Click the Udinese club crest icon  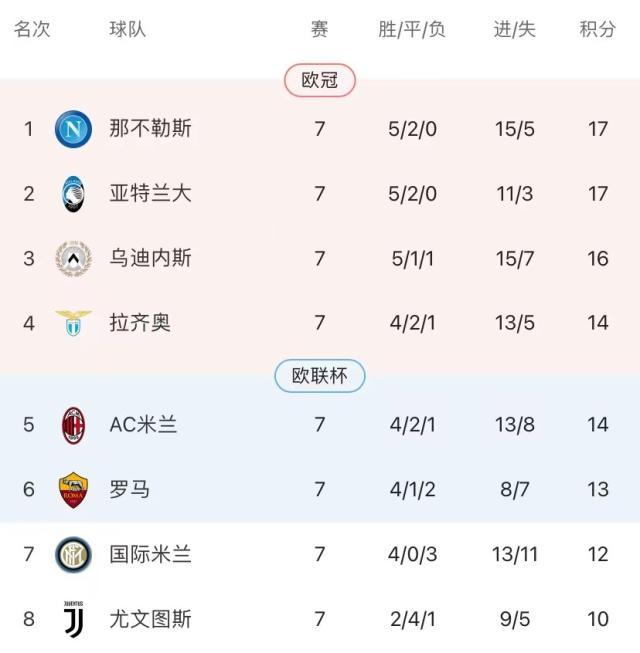point(73,258)
